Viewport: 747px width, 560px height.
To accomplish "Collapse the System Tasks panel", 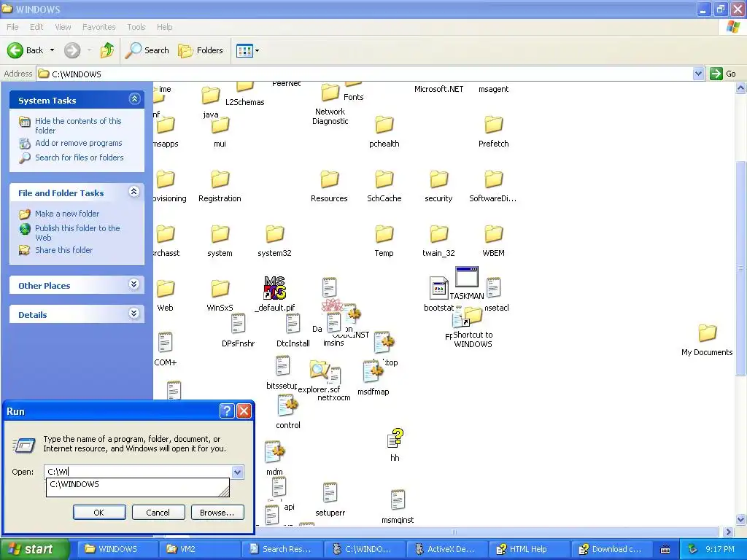I will click(x=134, y=99).
